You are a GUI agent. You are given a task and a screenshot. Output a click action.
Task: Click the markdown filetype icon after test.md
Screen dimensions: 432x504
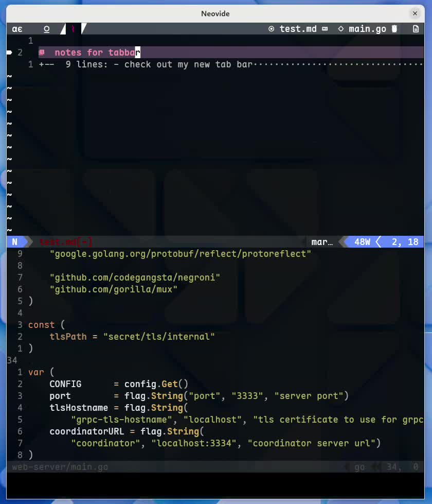[x=325, y=29]
